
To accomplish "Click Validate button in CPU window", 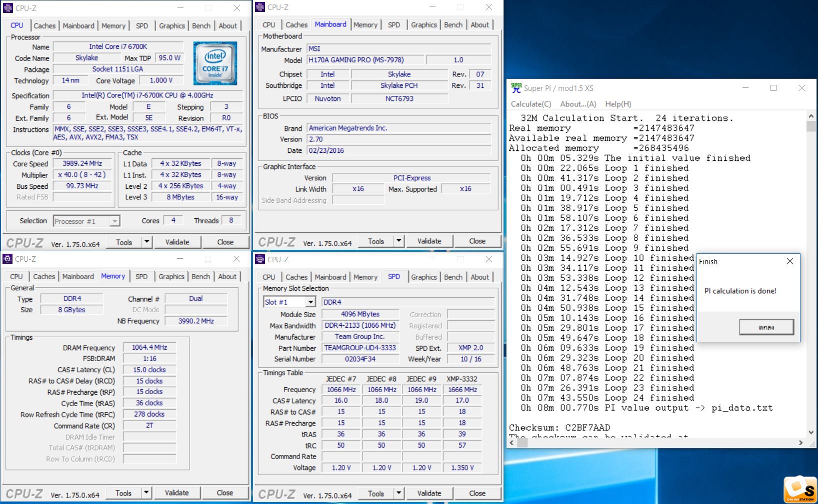I will (x=177, y=242).
